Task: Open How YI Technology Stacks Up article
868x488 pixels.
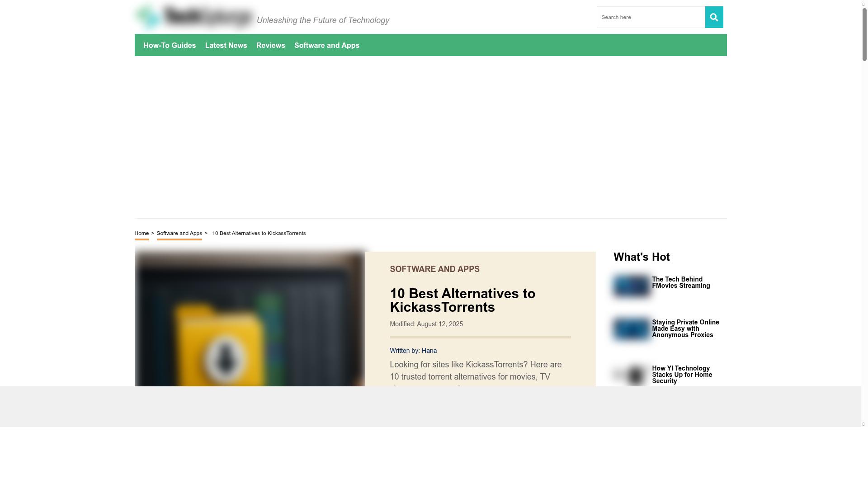Action: 682,375
